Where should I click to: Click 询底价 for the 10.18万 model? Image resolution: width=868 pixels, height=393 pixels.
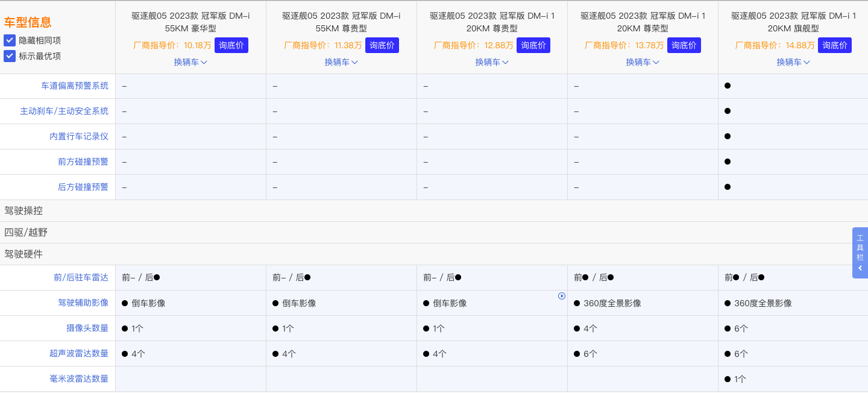pyautogui.click(x=231, y=45)
